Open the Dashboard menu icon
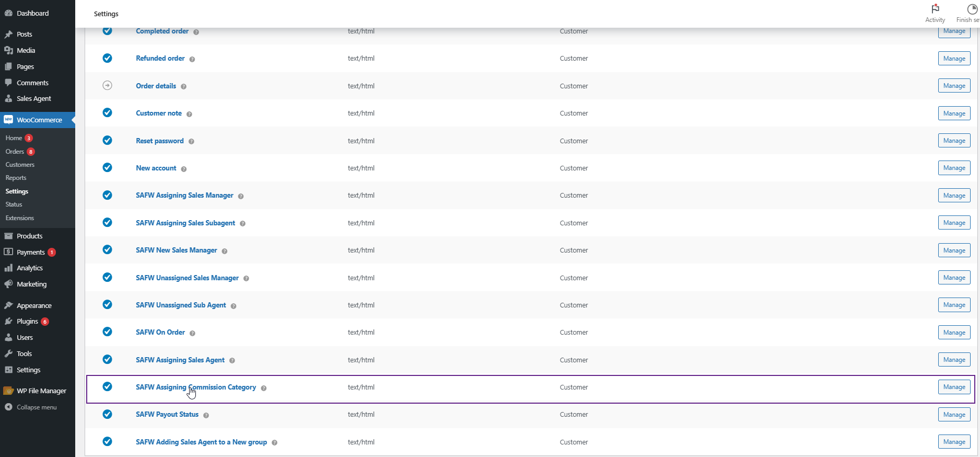 (8, 13)
